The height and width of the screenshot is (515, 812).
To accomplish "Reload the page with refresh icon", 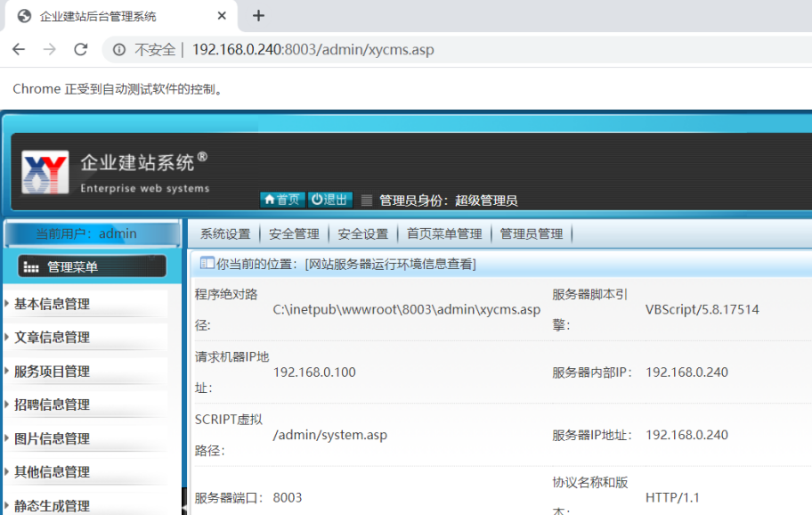I will (x=81, y=49).
